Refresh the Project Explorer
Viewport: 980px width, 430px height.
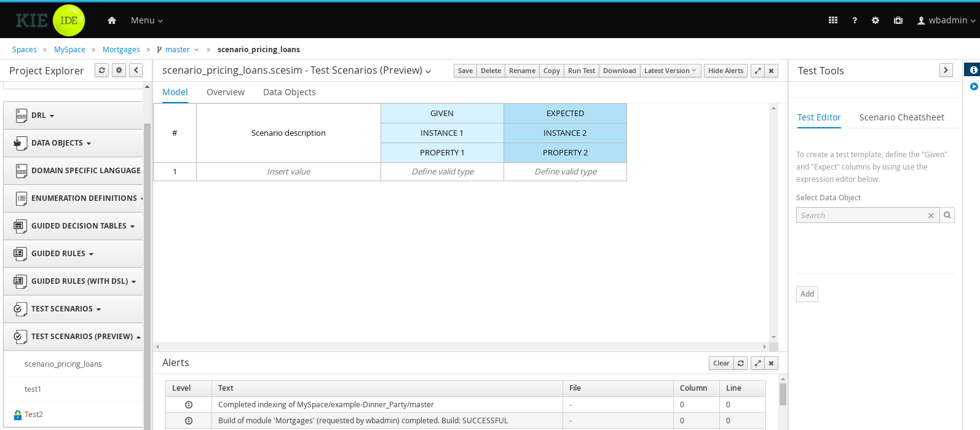(x=102, y=70)
